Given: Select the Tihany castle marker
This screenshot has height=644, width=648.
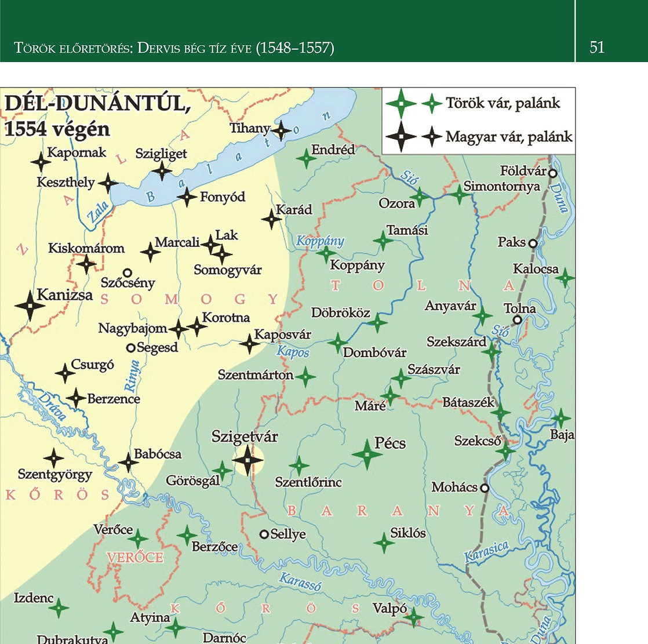Looking at the screenshot, I should tap(281, 131).
